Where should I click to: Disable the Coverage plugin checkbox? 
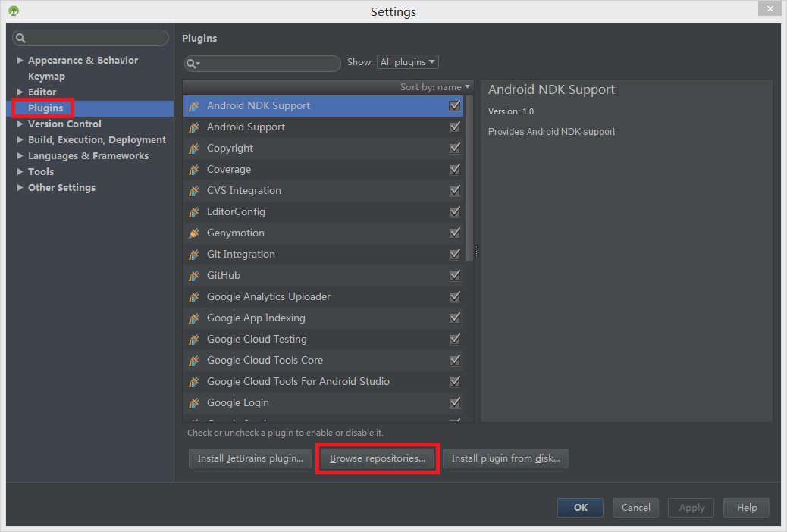coord(455,170)
